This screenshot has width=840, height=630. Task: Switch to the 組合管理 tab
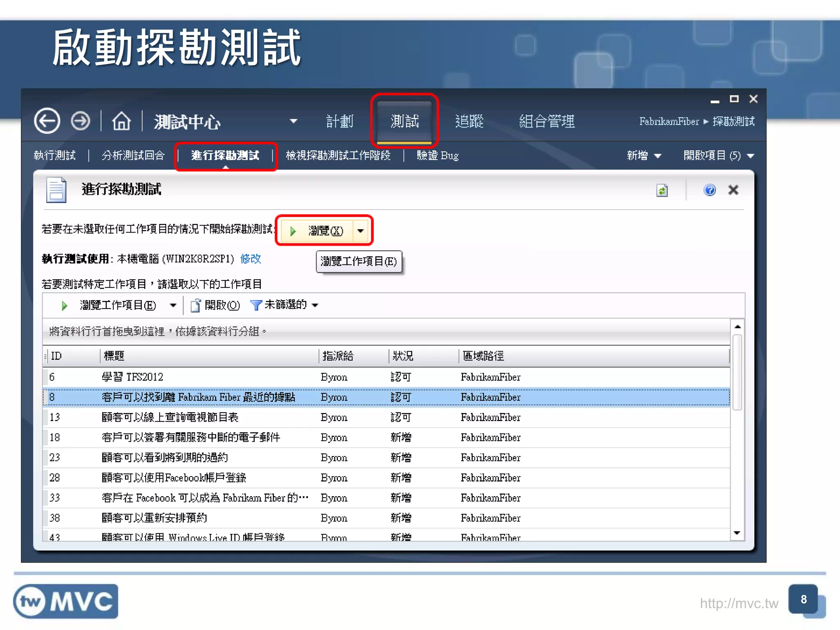547,121
